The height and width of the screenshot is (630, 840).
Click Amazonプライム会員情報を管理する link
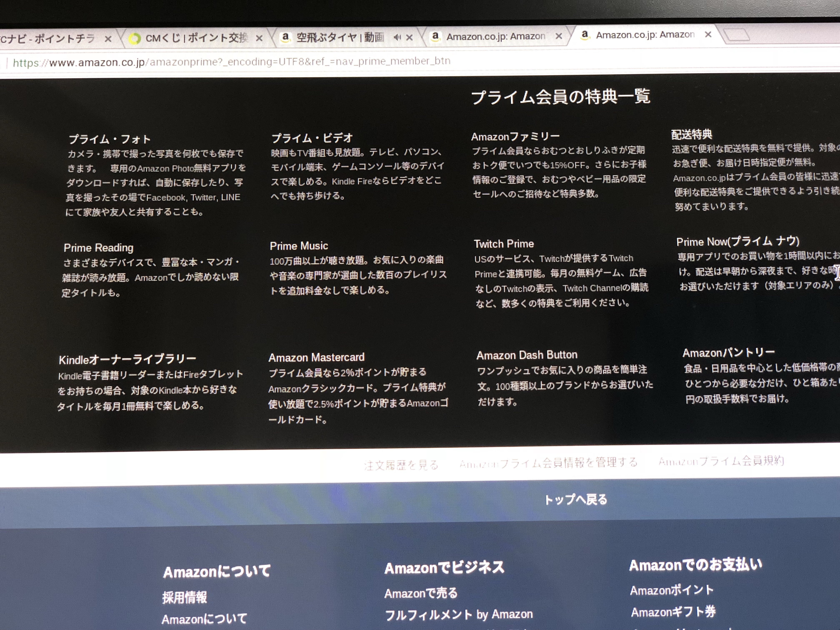click(x=548, y=463)
